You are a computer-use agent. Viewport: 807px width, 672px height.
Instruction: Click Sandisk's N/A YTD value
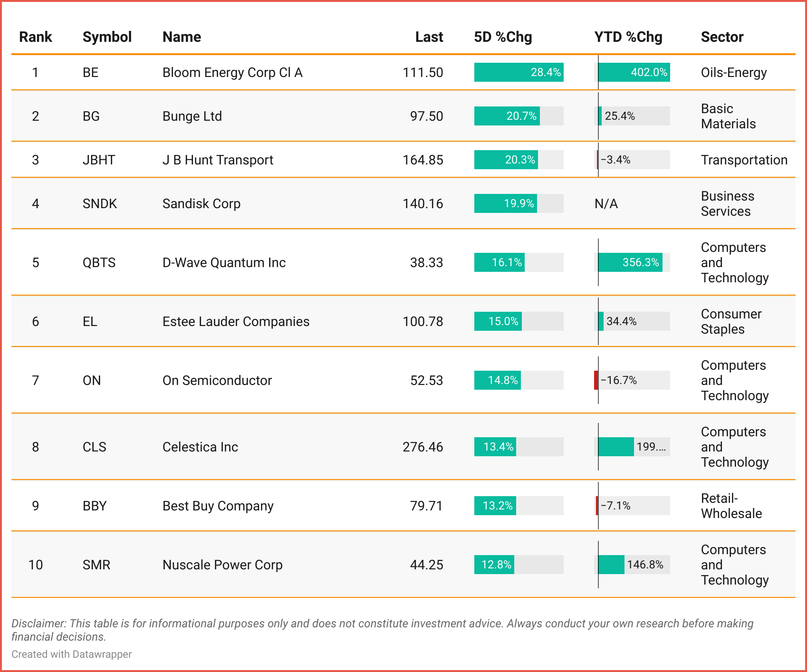[606, 203]
